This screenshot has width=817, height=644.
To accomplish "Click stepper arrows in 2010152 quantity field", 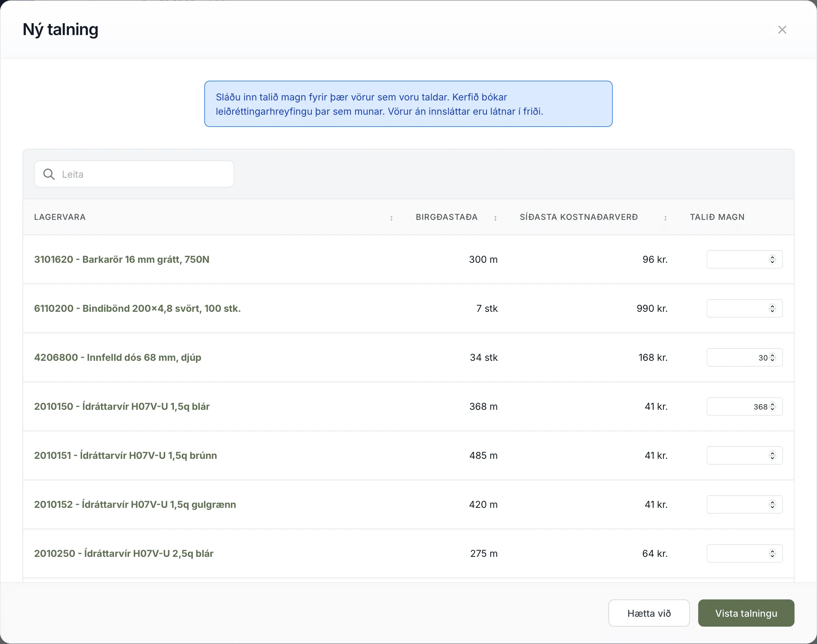I will coord(772,504).
